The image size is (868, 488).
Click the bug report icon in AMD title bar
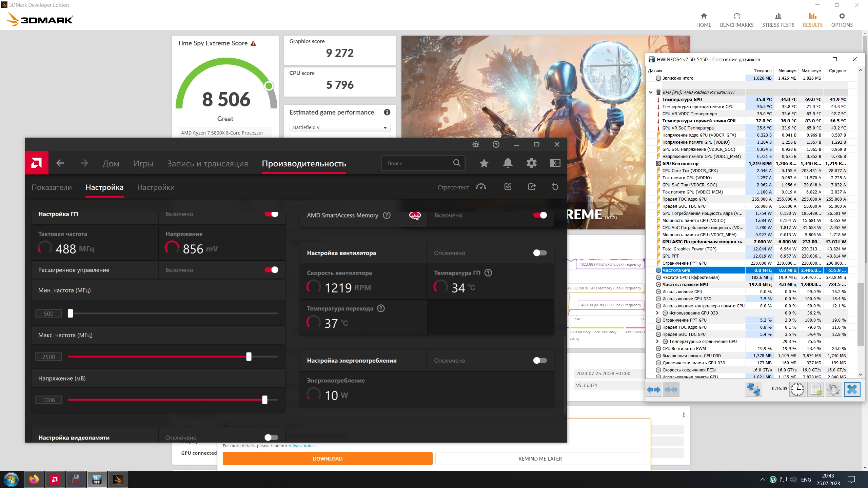pyautogui.click(x=475, y=144)
